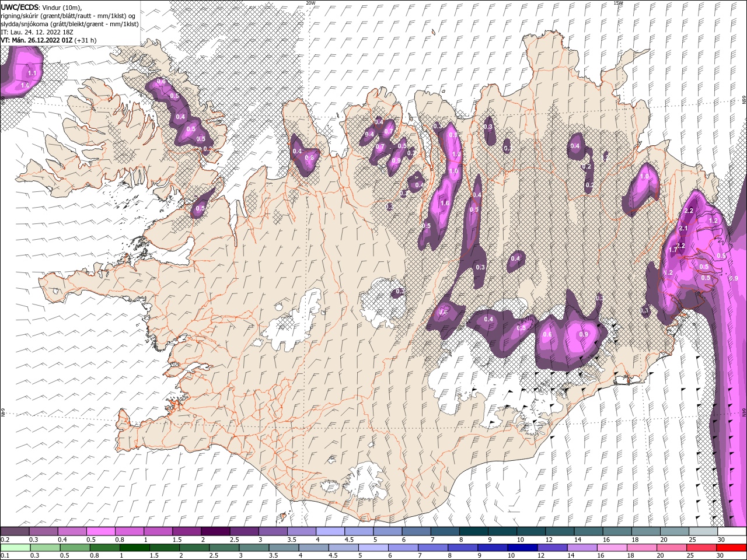Screen dimensions: 747x560
Task: Click the '20W' longitude label
Action: (310, 3)
